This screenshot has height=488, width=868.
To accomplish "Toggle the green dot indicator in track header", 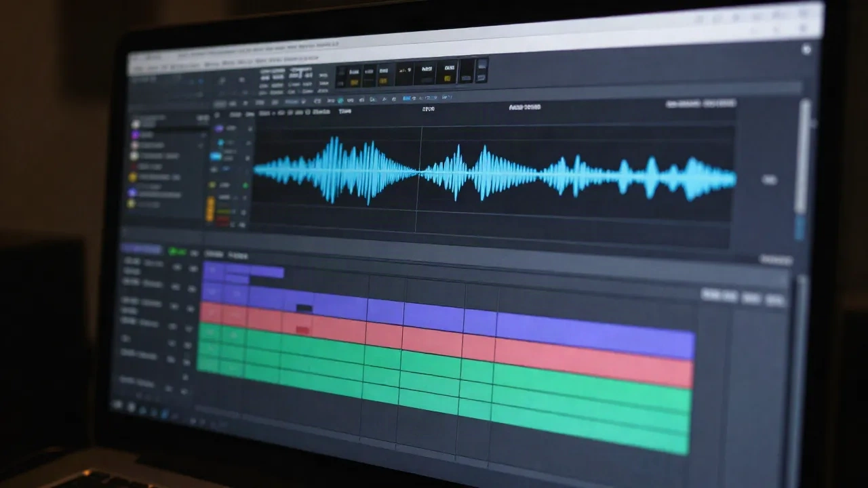I will [245, 185].
